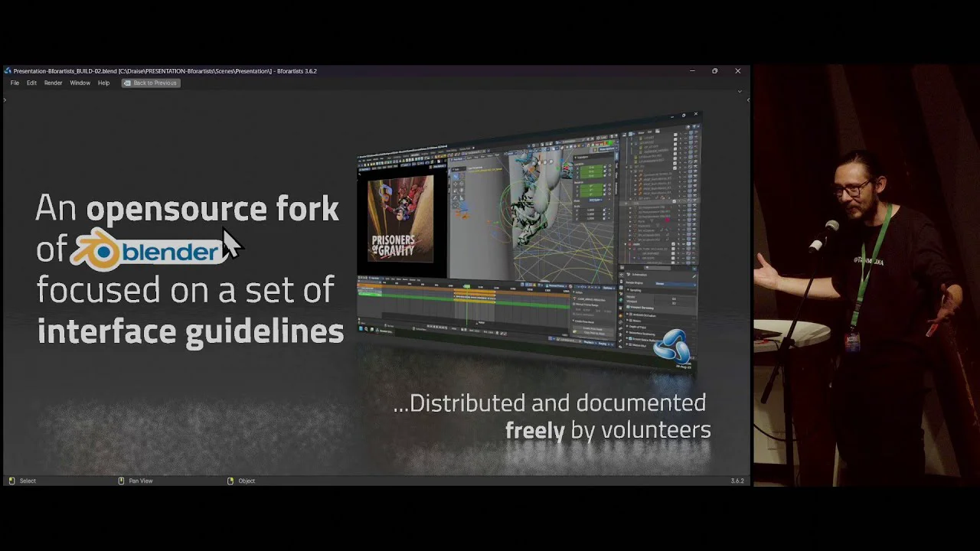This screenshot has width=980, height=551.
Task: Click the Back to Previous button
Action: [151, 83]
